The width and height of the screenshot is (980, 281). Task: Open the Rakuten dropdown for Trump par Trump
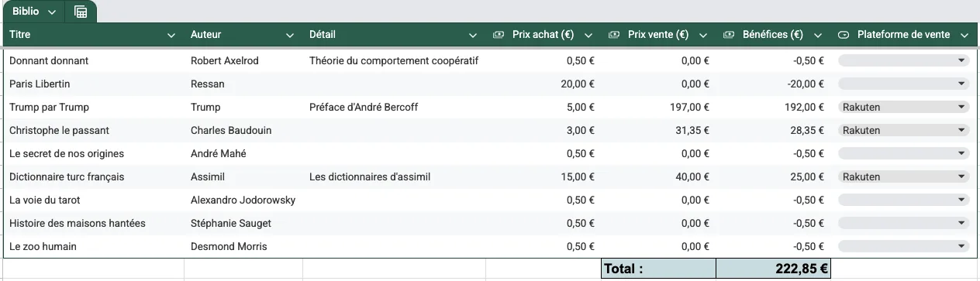904,108
